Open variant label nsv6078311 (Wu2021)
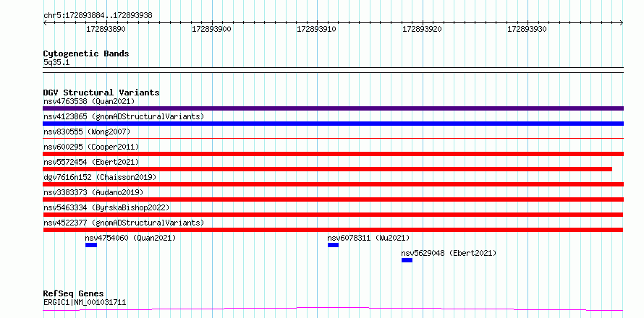Image resolution: width=644 pixels, height=318 pixels. point(368,238)
